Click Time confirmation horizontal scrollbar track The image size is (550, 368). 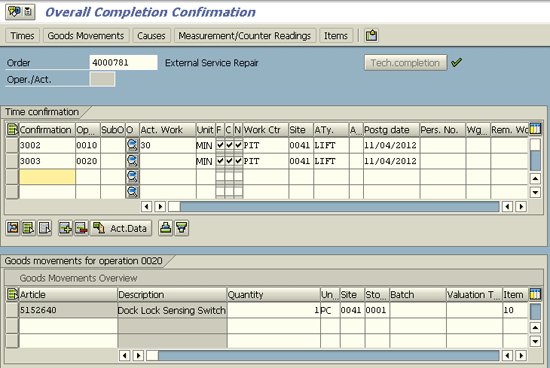(x=340, y=207)
